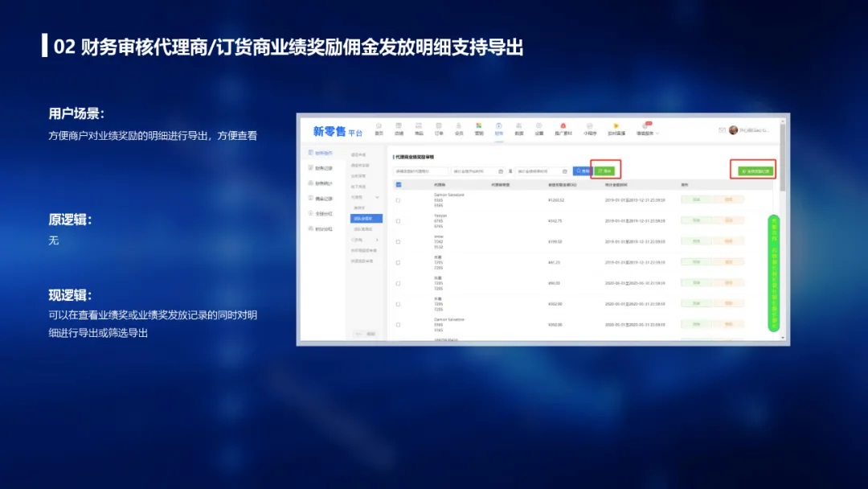Collapse the 代理商 submenu chevron
This screenshot has height=489, width=868.
(378, 197)
